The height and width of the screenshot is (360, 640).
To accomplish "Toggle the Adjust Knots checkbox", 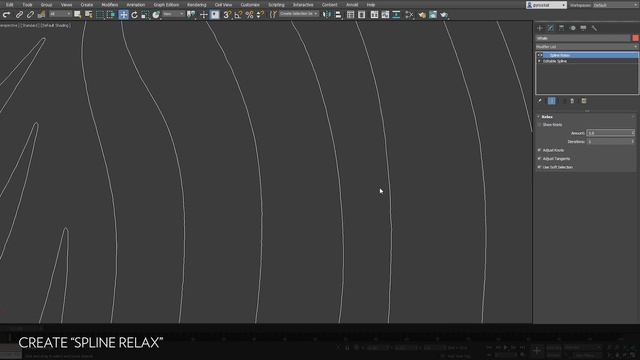I will (539, 150).
